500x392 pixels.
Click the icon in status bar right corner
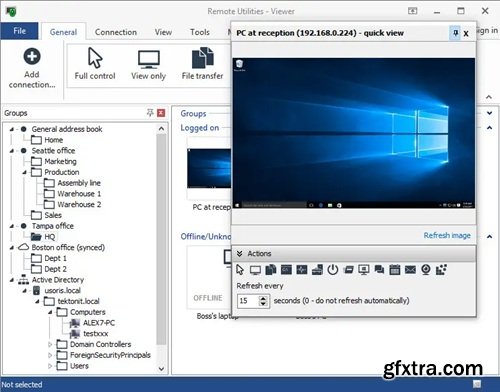click(477, 384)
